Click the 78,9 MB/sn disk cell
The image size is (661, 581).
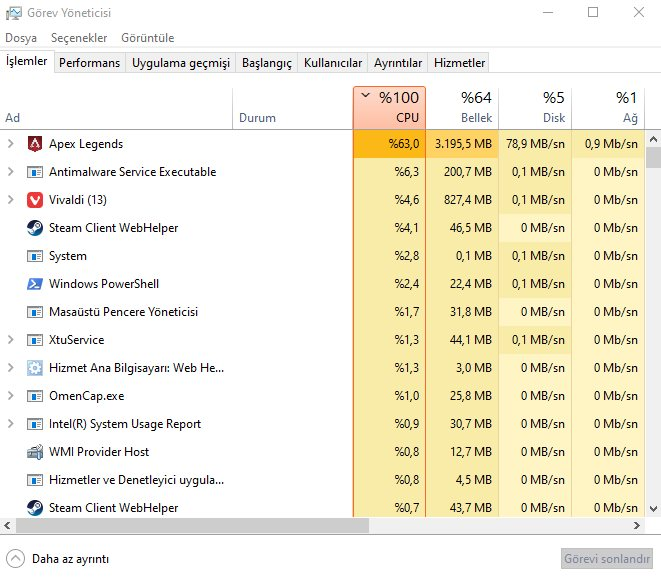tap(535, 144)
